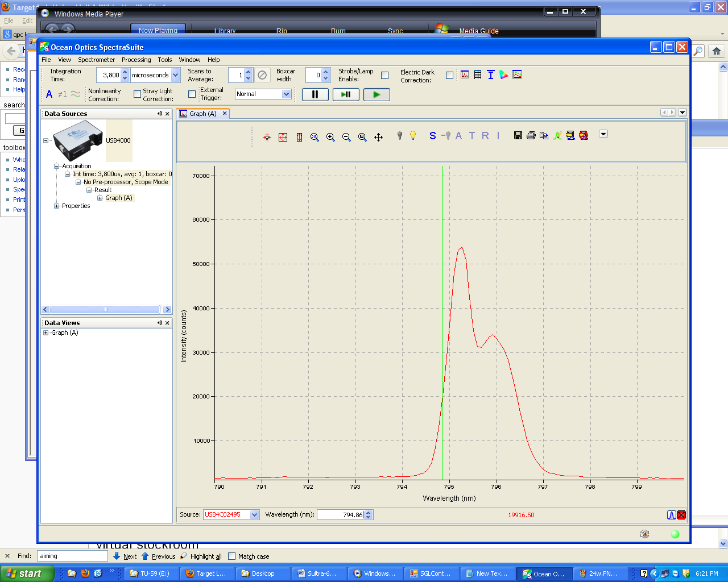The width and height of the screenshot is (728, 582).
Task: Click the scale graph height to fill icon
Action: tap(299, 137)
